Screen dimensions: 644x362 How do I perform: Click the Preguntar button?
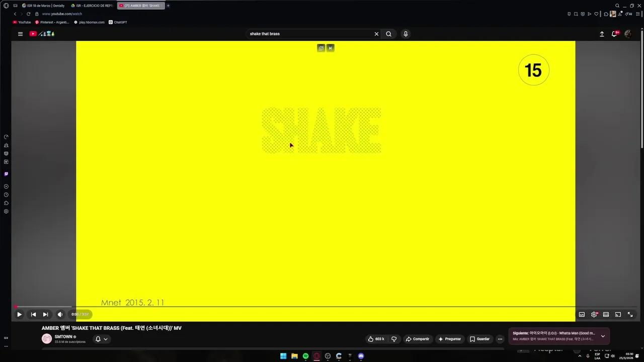[449, 339]
